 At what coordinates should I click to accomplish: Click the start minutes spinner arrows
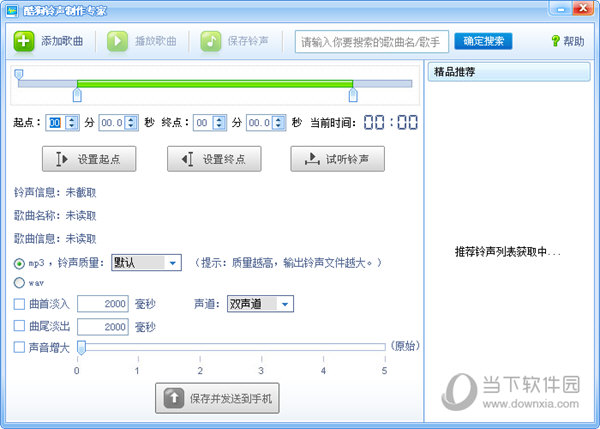pyautogui.click(x=72, y=123)
